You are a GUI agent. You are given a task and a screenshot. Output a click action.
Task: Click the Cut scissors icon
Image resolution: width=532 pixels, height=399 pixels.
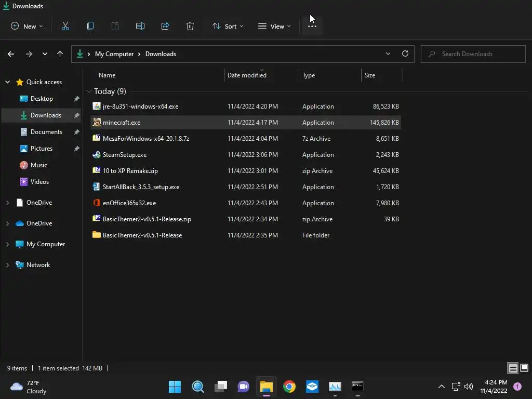point(65,26)
